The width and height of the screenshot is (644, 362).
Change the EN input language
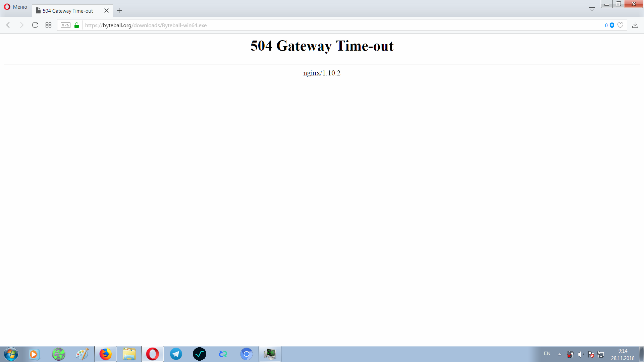point(547,354)
